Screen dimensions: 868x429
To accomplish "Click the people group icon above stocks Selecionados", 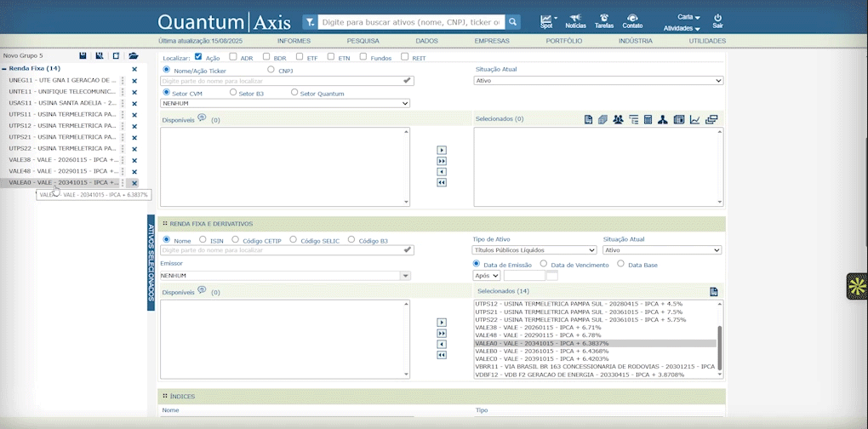I will [619, 119].
